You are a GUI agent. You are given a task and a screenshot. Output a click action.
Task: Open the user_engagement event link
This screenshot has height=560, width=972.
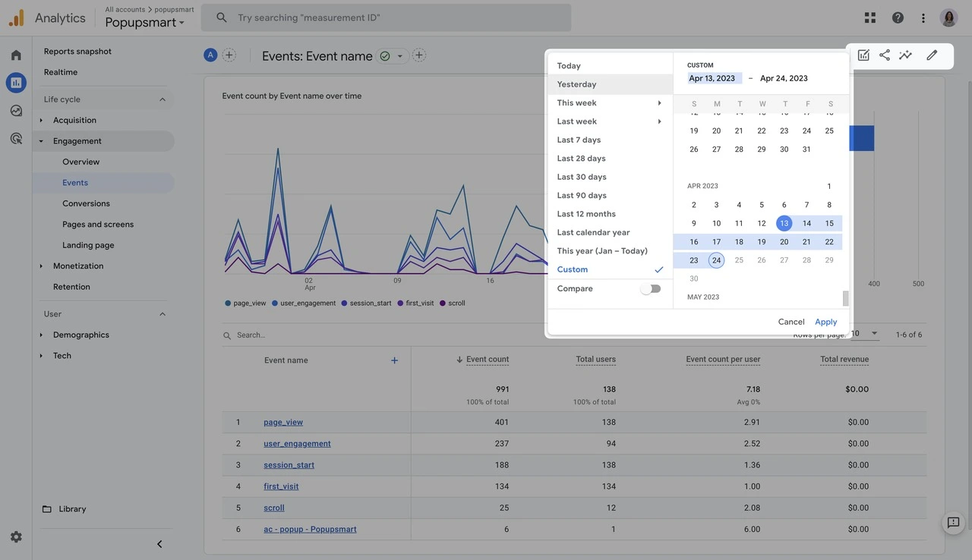pos(297,444)
